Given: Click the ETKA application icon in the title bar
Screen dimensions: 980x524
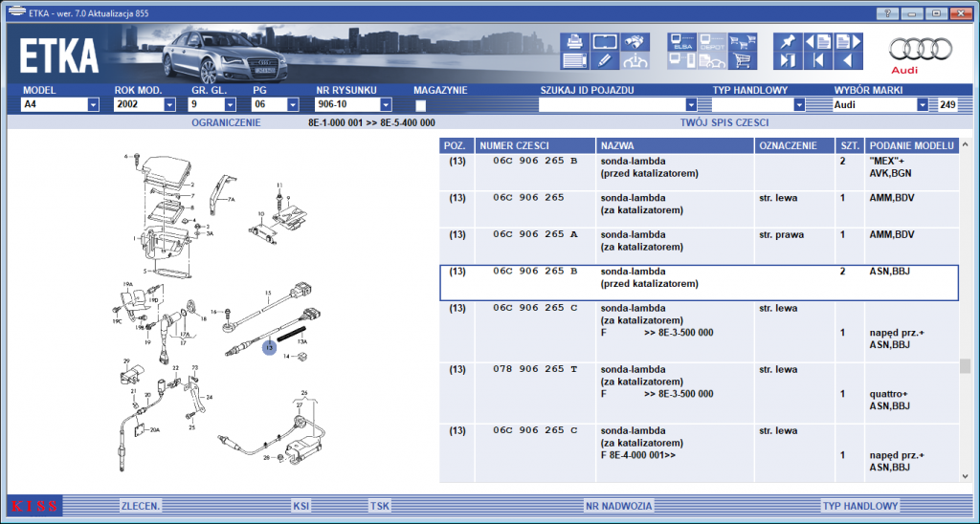Looking at the screenshot, I should (15, 12).
